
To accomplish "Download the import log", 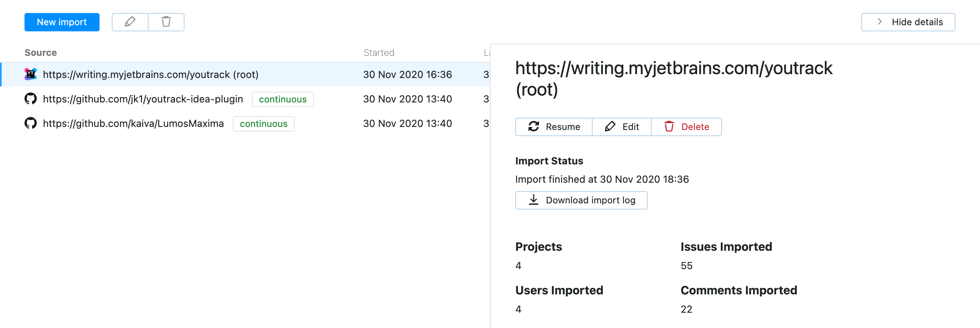I will click(x=581, y=200).
